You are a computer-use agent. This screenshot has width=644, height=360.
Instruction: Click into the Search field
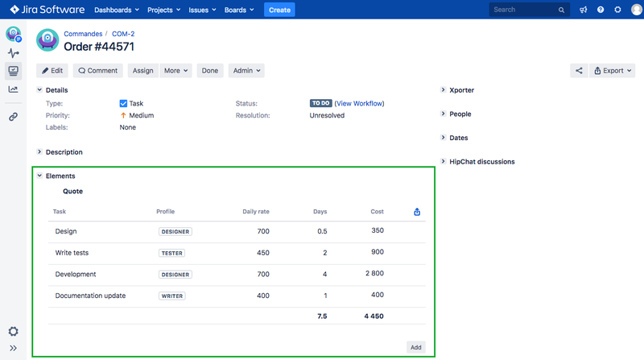click(x=523, y=10)
